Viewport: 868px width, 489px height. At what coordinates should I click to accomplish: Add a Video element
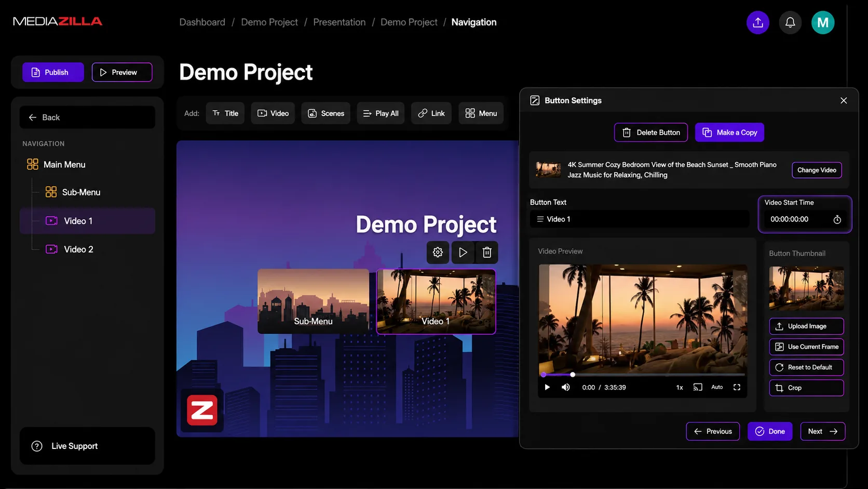[273, 113]
